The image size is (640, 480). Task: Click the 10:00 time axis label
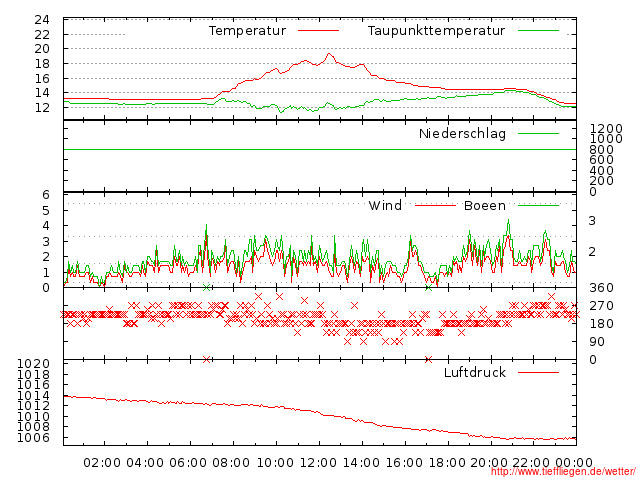coord(275,462)
